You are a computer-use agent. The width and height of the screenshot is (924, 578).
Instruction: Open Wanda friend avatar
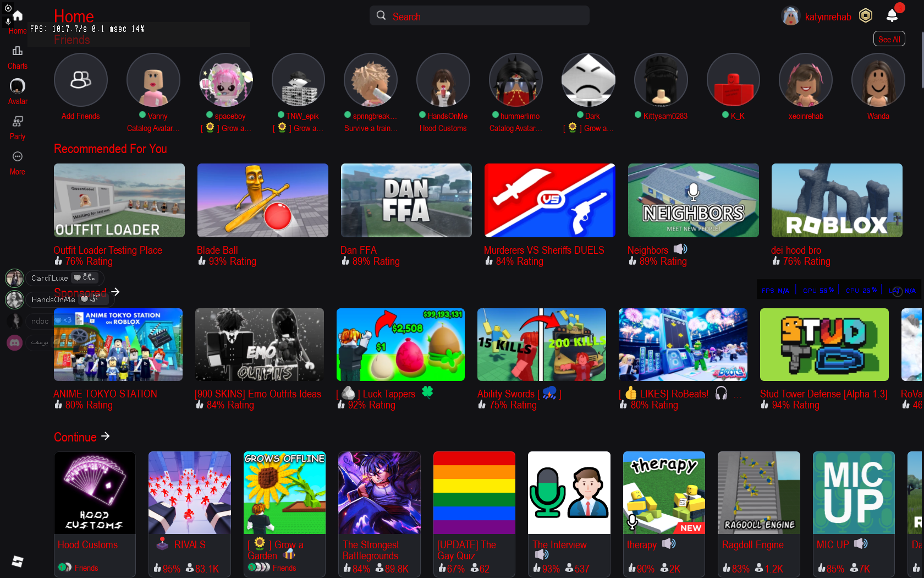coord(878,80)
